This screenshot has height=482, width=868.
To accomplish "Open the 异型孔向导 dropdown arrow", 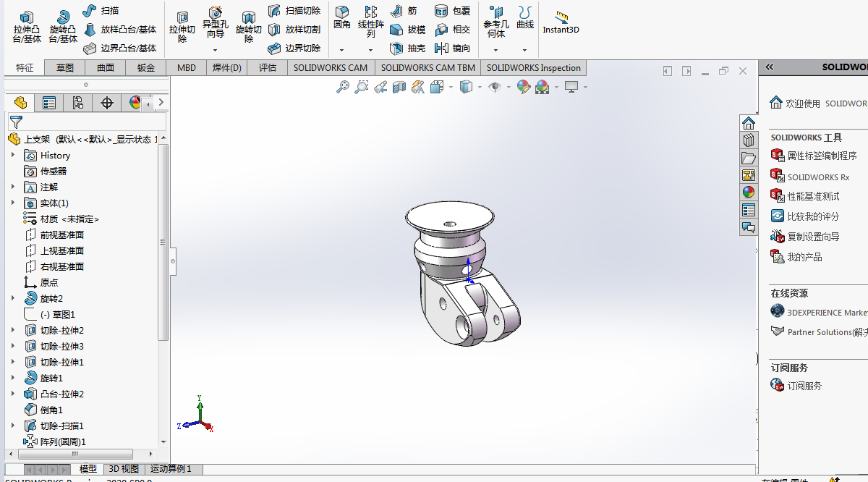I will (x=216, y=51).
